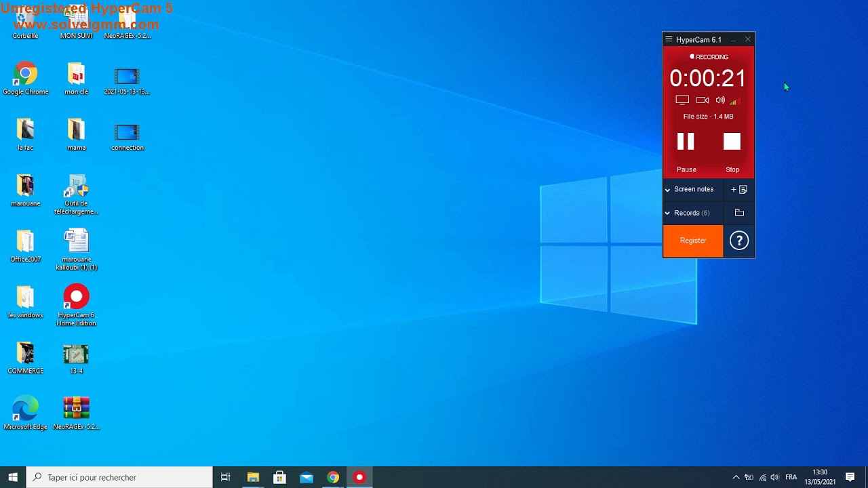The width and height of the screenshot is (868, 488).
Task: Click the Taper ici pour rechercher search box
Action: tap(119, 477)
